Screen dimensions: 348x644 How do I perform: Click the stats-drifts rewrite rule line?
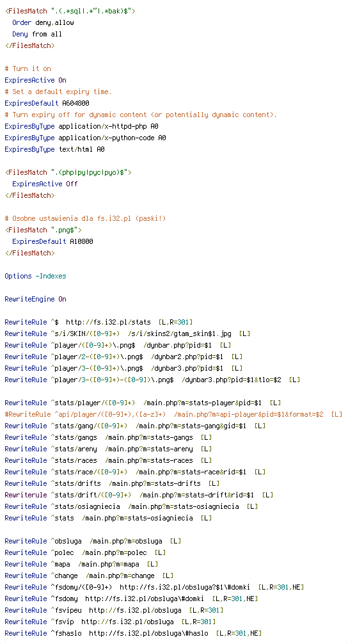click(113, 483)
